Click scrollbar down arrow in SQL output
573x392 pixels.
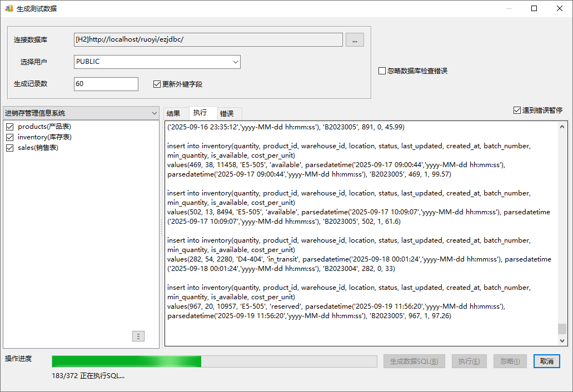click(x=562, y=340)
